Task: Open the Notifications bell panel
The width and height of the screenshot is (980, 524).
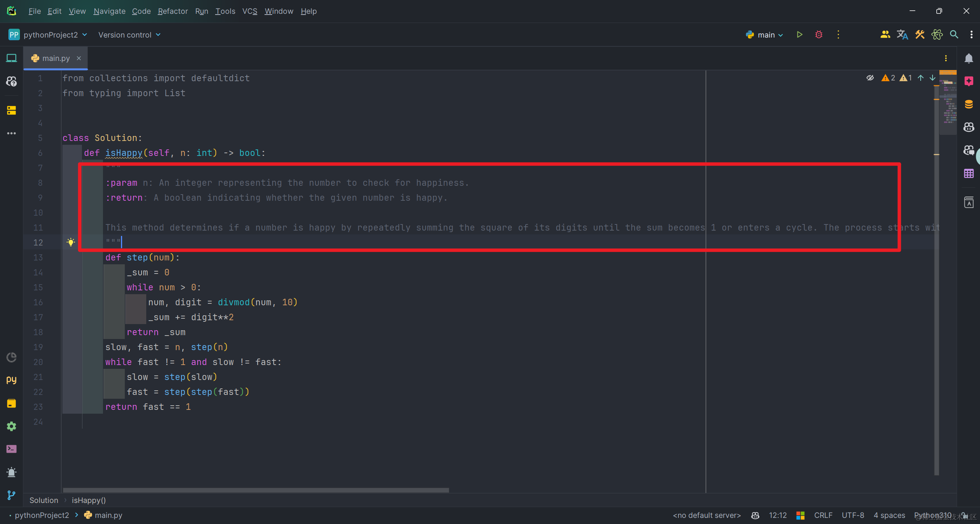Action: coord(969,58)
